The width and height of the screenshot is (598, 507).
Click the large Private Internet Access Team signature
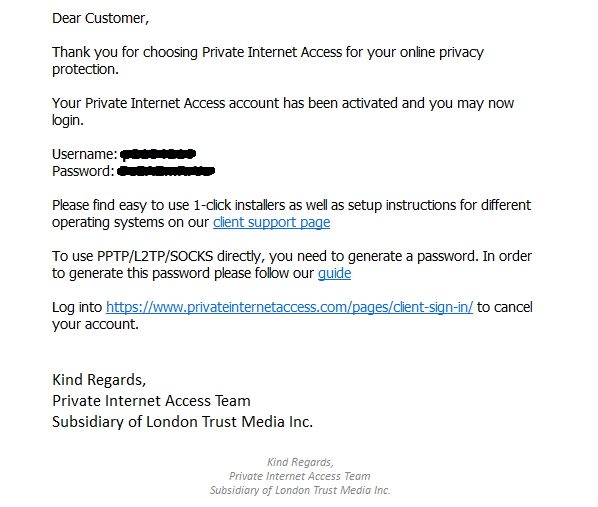click(x=151, y=401)
